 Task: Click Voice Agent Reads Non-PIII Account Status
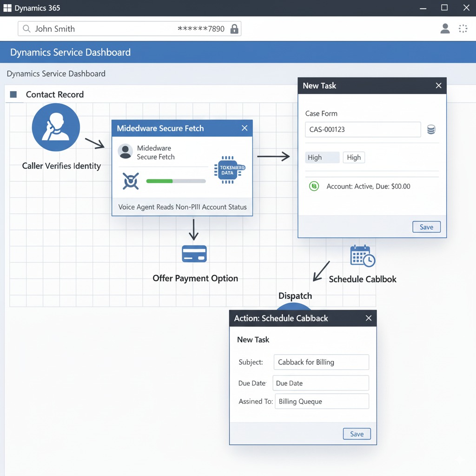coord(182,207)
